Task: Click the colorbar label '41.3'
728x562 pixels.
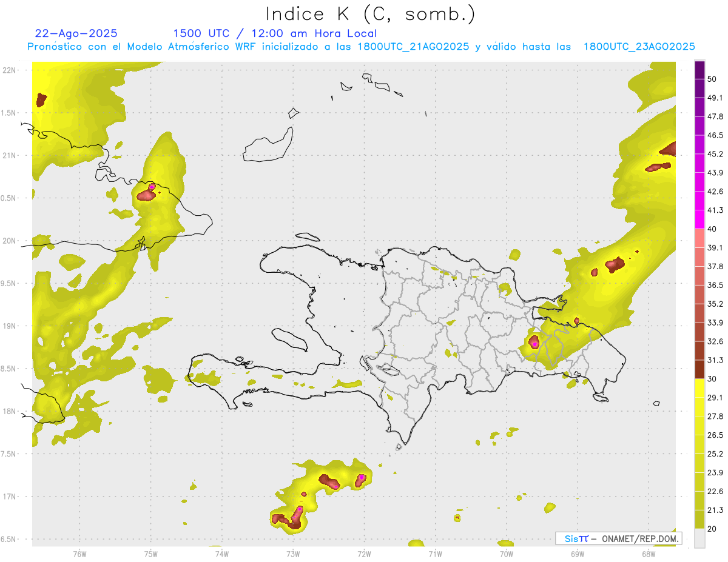Action: (715, 210)
